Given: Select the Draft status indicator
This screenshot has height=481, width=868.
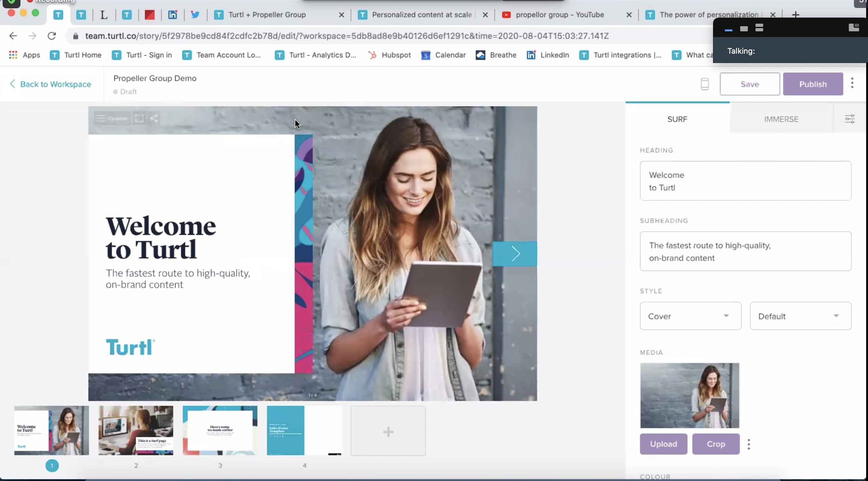Looking at the screenshot, I should click(125, 91).
